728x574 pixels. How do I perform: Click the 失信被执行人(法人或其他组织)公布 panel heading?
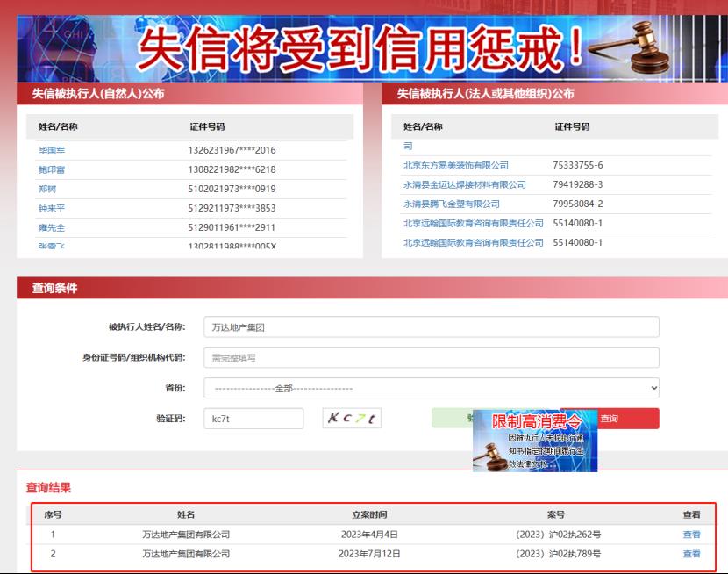click(x=486, y=94)
